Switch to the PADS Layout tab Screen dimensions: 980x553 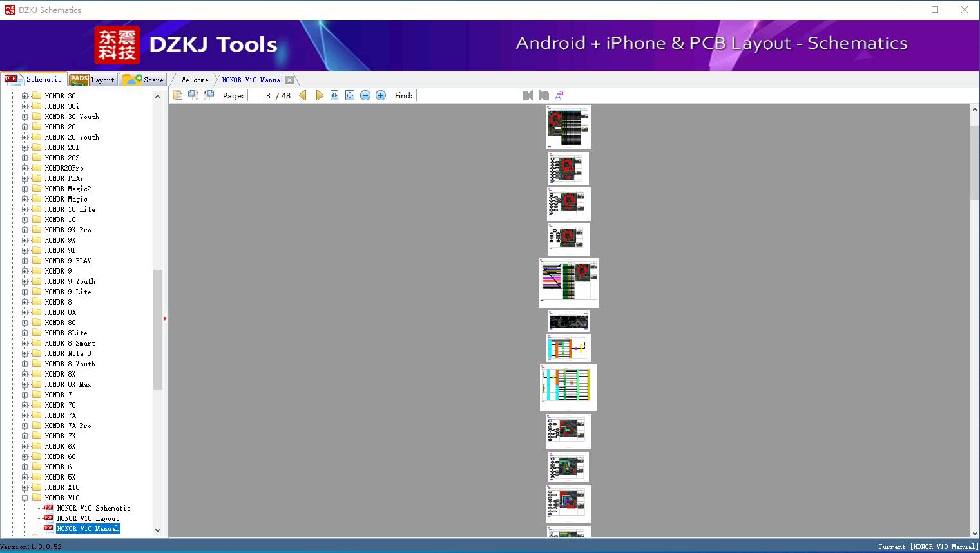click(x=92, y=79)
